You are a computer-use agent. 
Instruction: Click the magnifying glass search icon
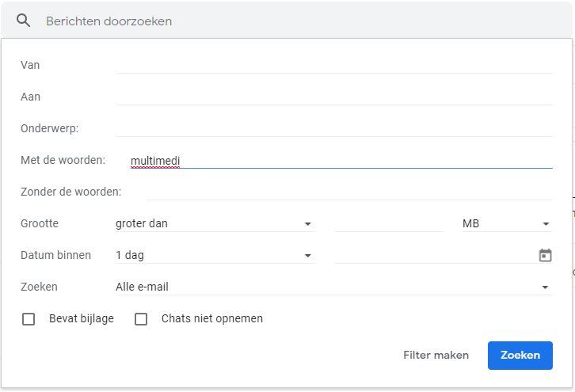(x=23, y=21)
